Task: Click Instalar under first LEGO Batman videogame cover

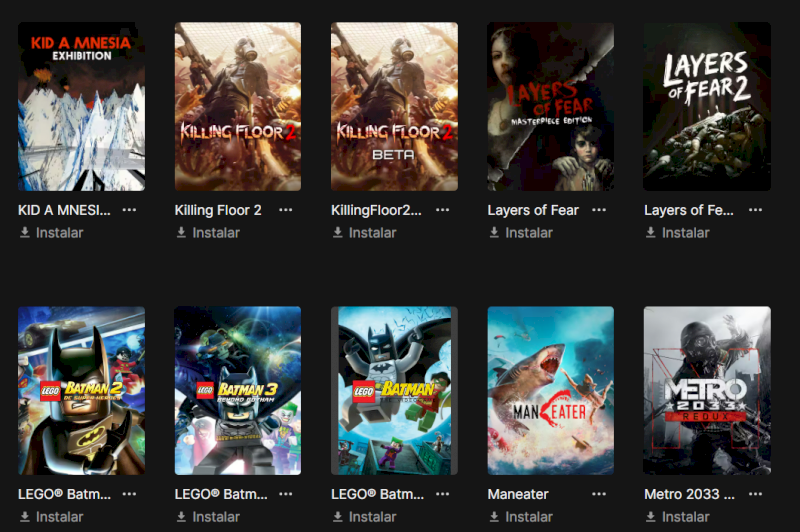Action: 364,517
